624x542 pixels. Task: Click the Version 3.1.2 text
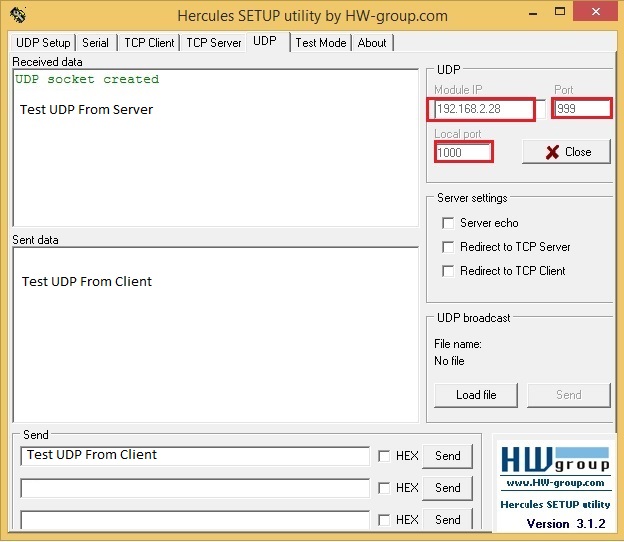[x=566, y=523]
